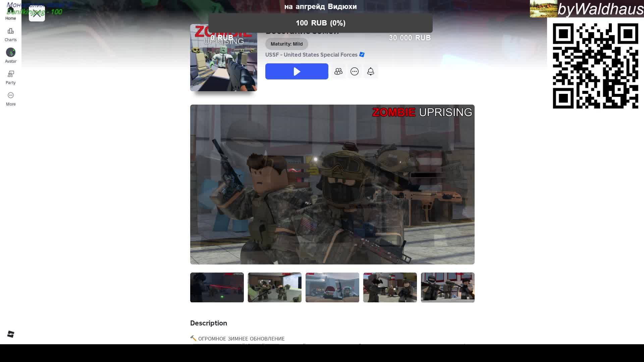Select the fourth thumbnail with gunman
Image resolution: width=644 pixels, height=362 pixels.
click(x=390, y=287)
